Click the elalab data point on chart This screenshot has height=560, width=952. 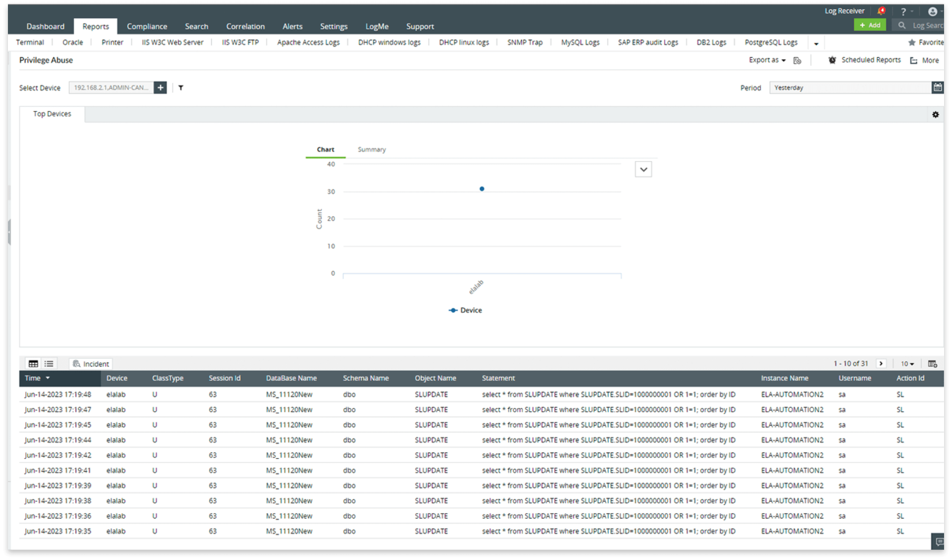482,189
